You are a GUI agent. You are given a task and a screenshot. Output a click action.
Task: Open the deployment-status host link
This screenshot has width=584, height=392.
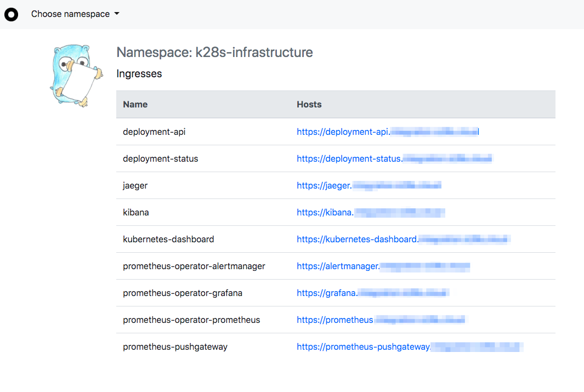pos(394,158)
